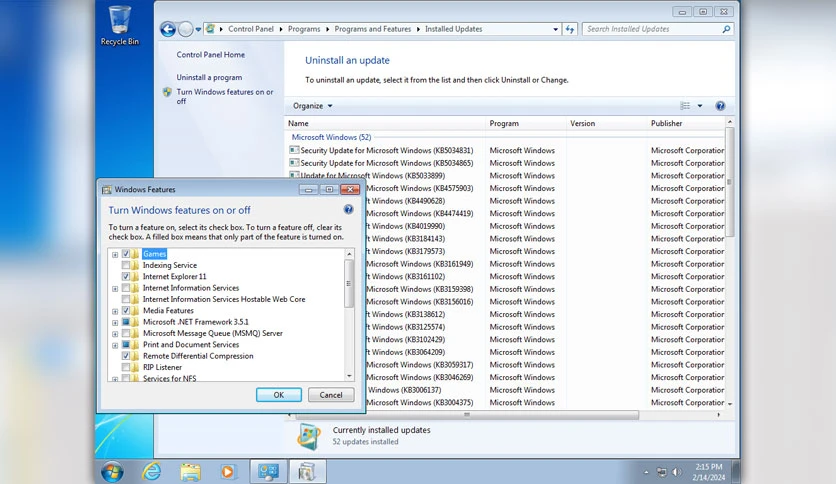Check Internet Information Services box
Screen dimensions: 836x484
tap(126, 288)
